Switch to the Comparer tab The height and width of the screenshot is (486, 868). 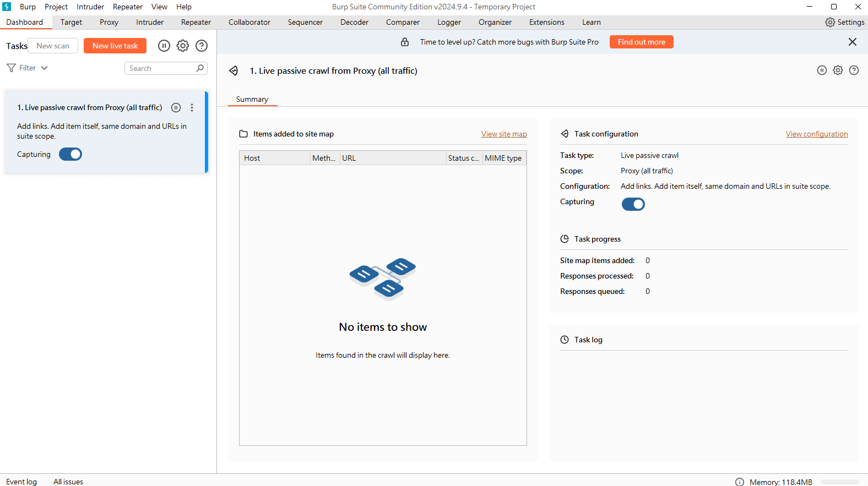point(403,22)
